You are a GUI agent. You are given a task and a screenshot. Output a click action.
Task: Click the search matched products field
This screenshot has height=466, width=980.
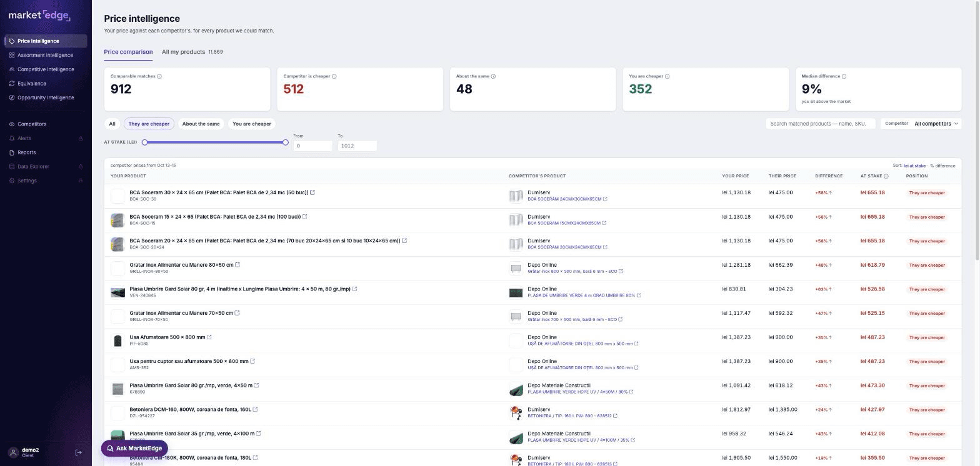click(x=820, y=124)
